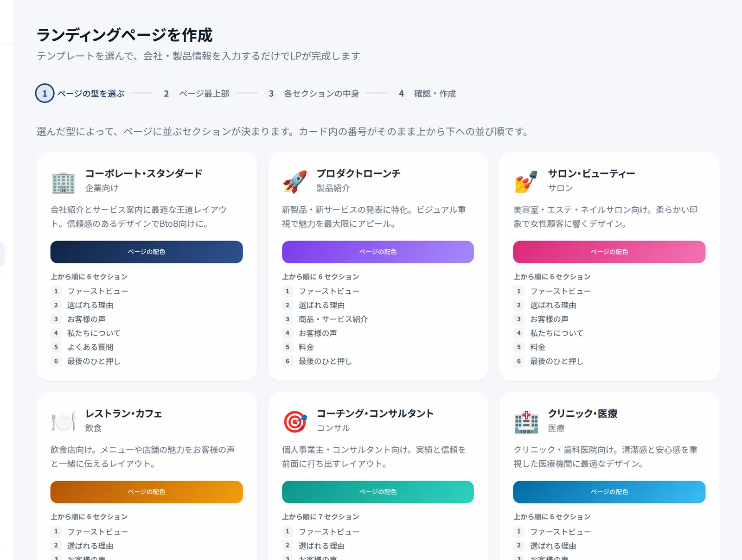The width and height of the screenshot is (742, 560).
Task: Click the plate and cutlery icon for レストラン・カフェ
Action: coord(63,422)
